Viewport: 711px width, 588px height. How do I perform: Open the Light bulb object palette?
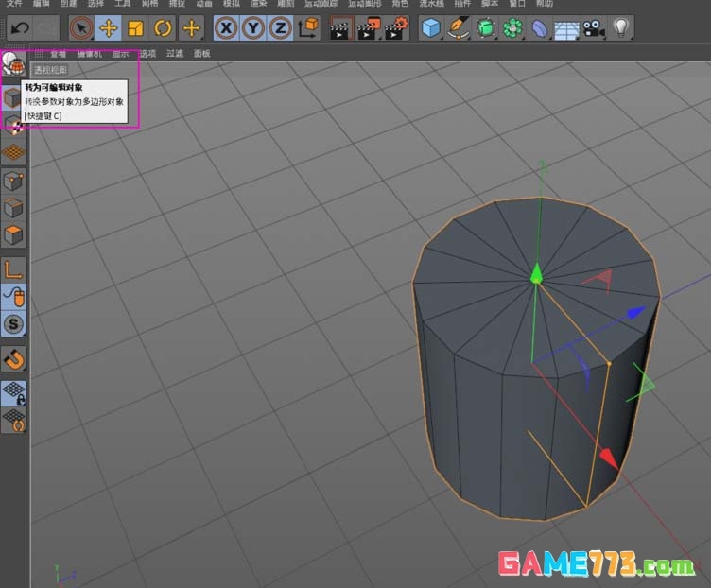click(621, 28)
